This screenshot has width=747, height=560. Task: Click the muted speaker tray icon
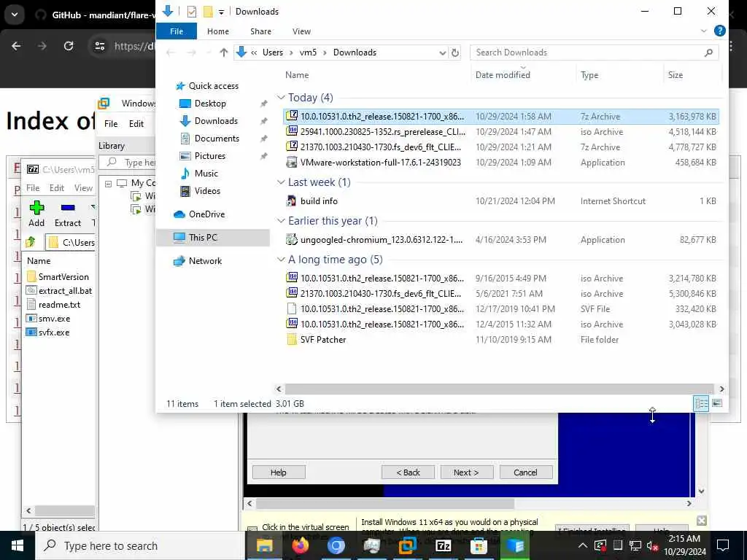pos(653,545)
